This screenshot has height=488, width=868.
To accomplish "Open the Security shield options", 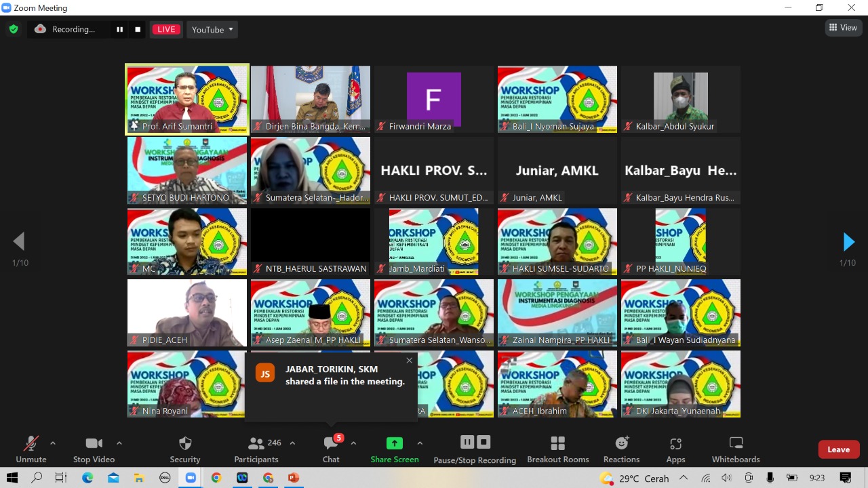I will pyautogui.click(x=184, y=449).
